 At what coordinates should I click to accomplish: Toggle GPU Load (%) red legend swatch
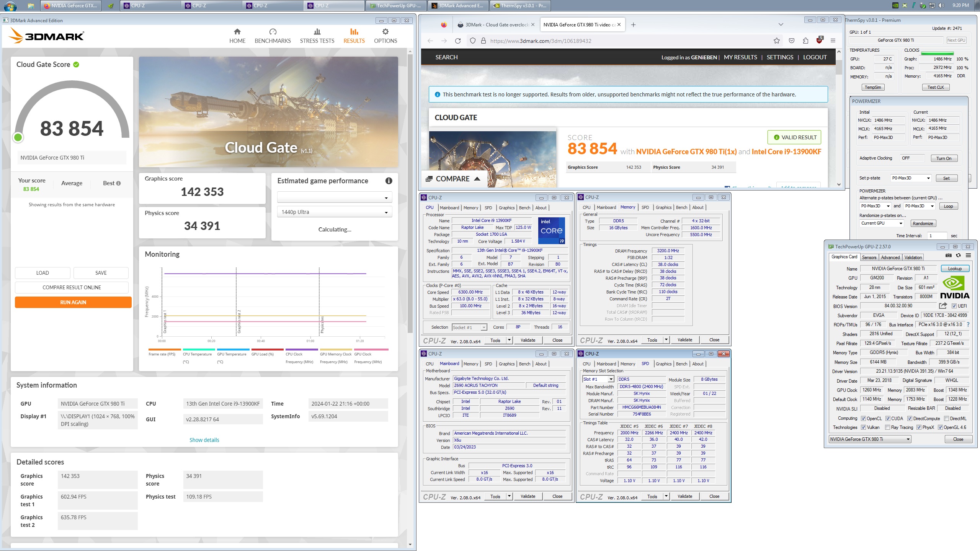(x=267, y=349)
